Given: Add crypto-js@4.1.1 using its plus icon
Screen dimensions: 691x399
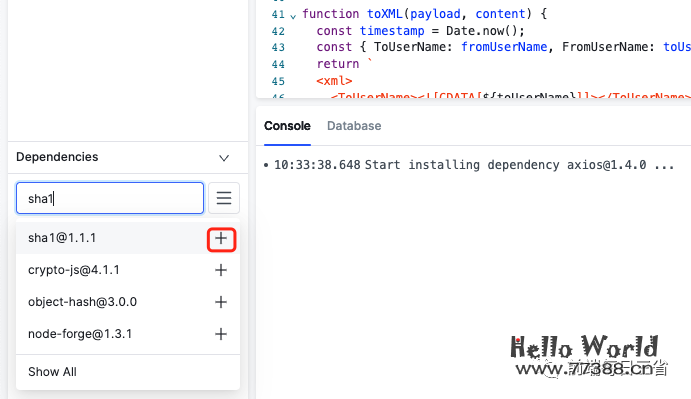Looking at the screenshot, I should (221, 270).
